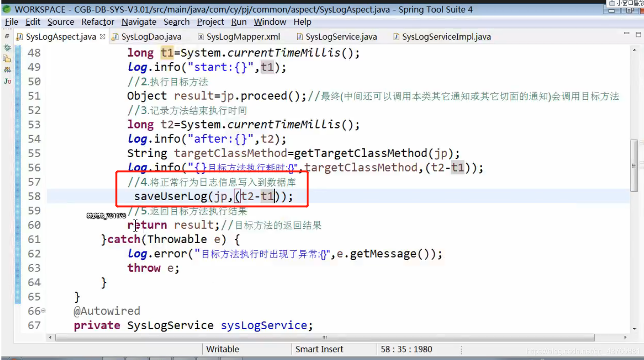This screenshot has height=360, width=644.
Task: Click line number 67 in the gutter
Action: 34,325
